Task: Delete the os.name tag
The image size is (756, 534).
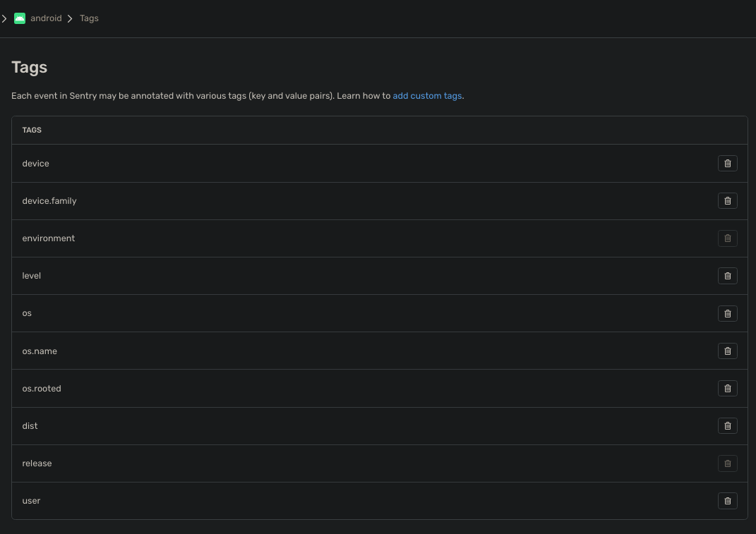Action: pyautogui.click(x=727, y=351)
